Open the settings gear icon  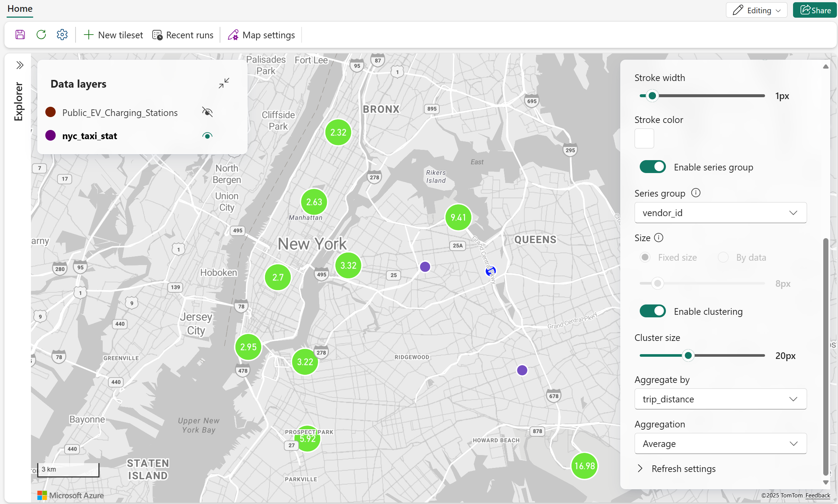pos(62,35)
